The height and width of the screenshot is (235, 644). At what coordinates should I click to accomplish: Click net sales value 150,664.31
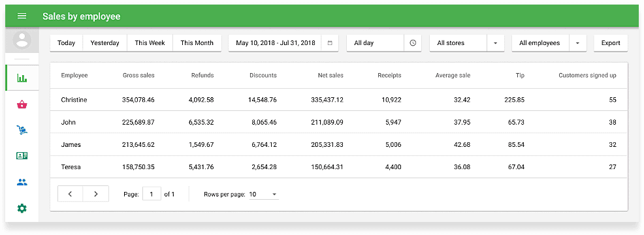327,167
